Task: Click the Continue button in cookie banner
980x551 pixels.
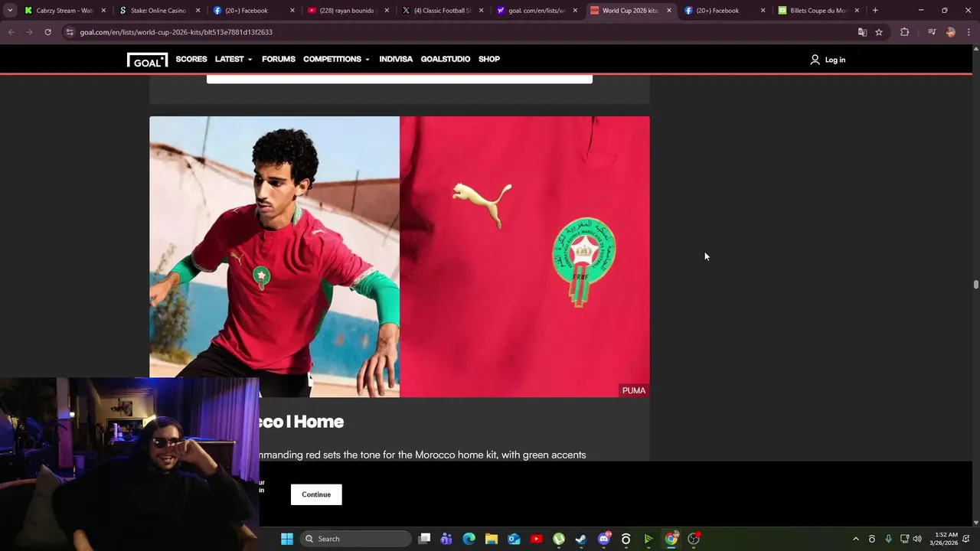Action: pyautogui.click(x=316, y=494)
